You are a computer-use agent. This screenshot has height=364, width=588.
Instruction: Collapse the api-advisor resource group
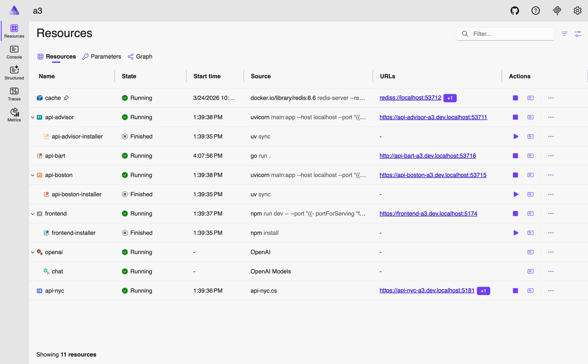[x=32, y=117]
